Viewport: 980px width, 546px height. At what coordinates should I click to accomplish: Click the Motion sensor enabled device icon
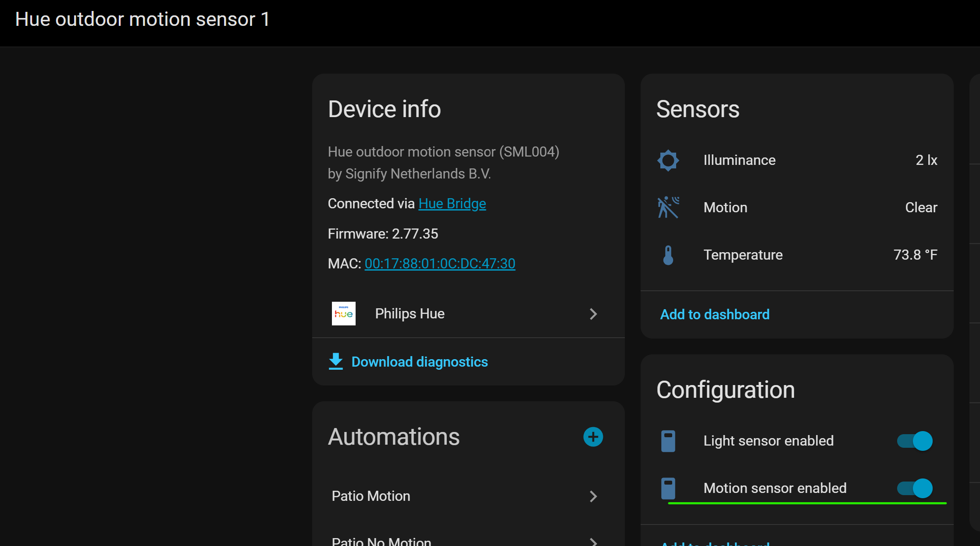point(668,488)
